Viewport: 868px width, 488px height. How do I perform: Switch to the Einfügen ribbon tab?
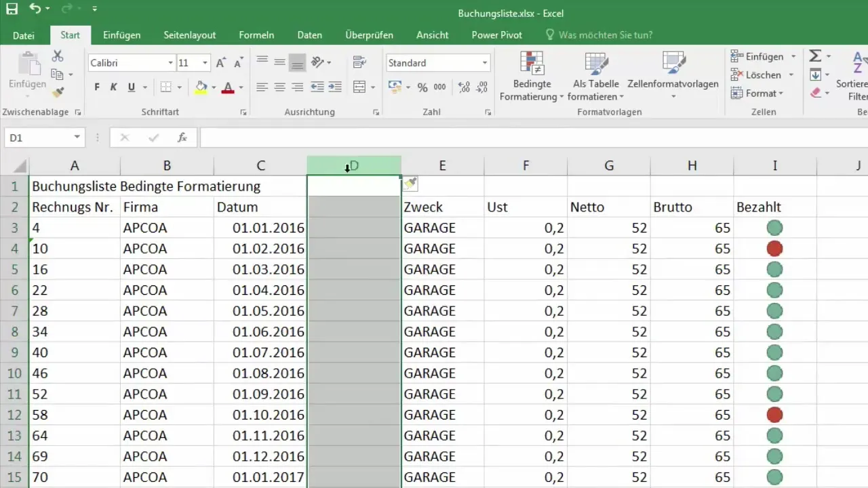click(x=122, y=35)
